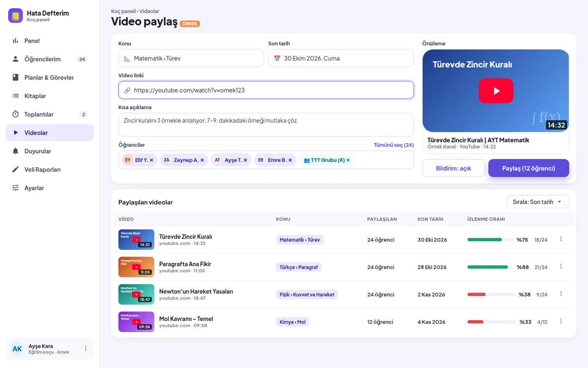The width and height of the screenshot is (588, 368).
Task: Click the Paylaş (12 öğrenci) button
Action: 529,168
